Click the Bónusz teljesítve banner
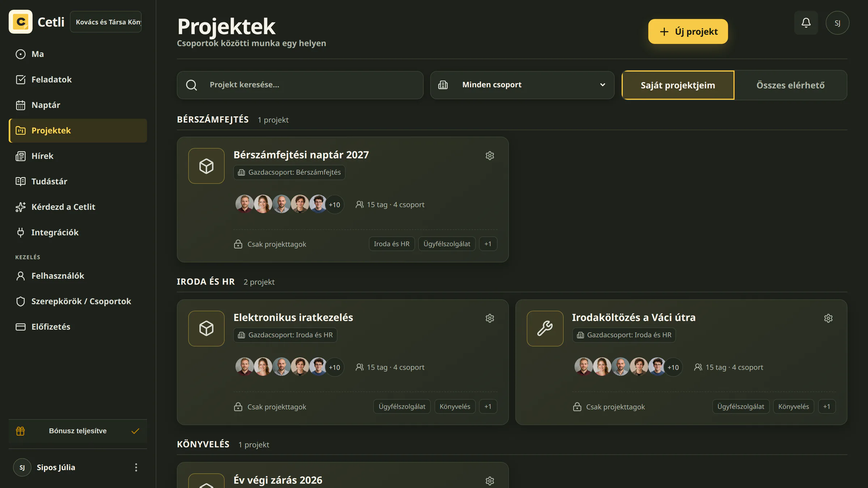Screen dimensions: 868x488 tap(78, 431)
